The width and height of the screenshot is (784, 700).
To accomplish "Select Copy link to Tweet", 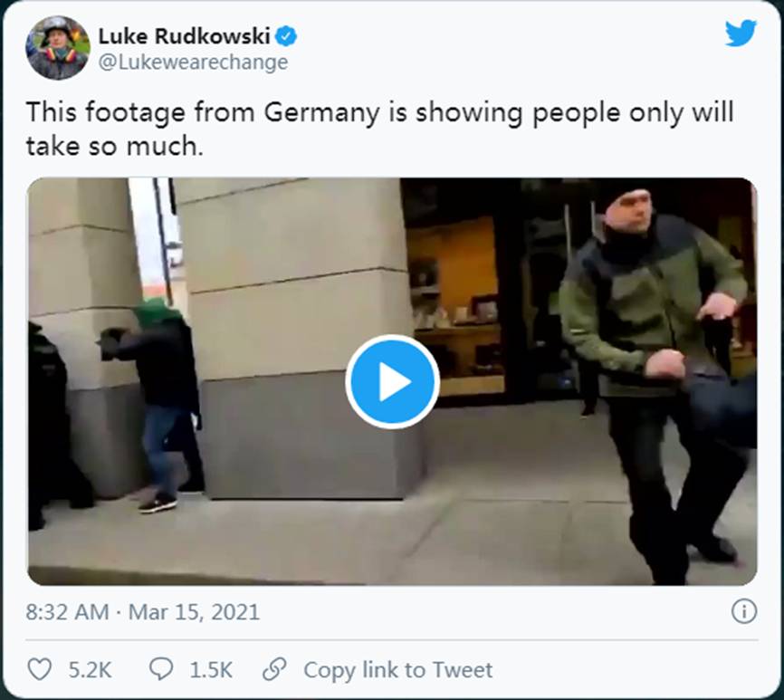I will tap(398, 669).
